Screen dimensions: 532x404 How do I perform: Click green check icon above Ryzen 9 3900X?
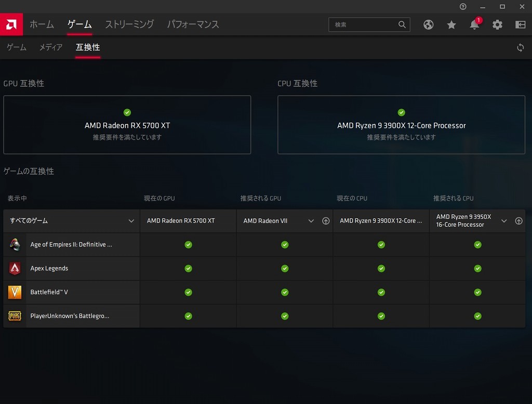click(x=402, y=112)
